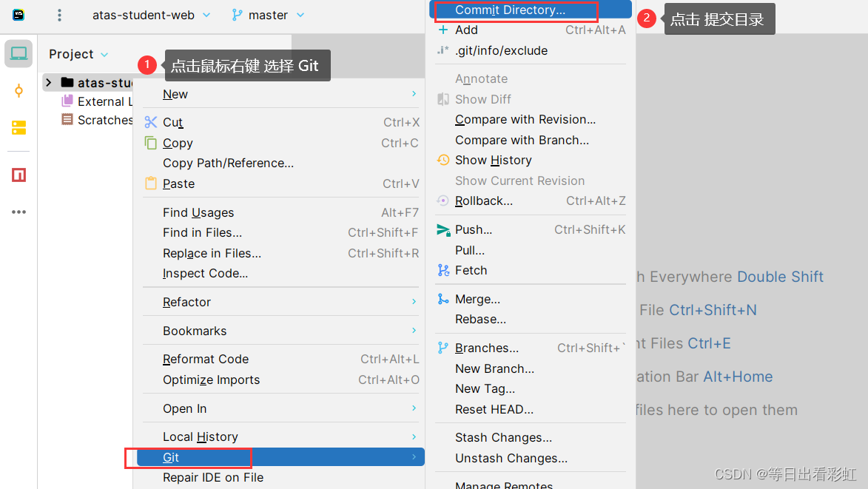Click the Git branch icon beside master
This screenshot has width=868, height=489.
[238, 15]
